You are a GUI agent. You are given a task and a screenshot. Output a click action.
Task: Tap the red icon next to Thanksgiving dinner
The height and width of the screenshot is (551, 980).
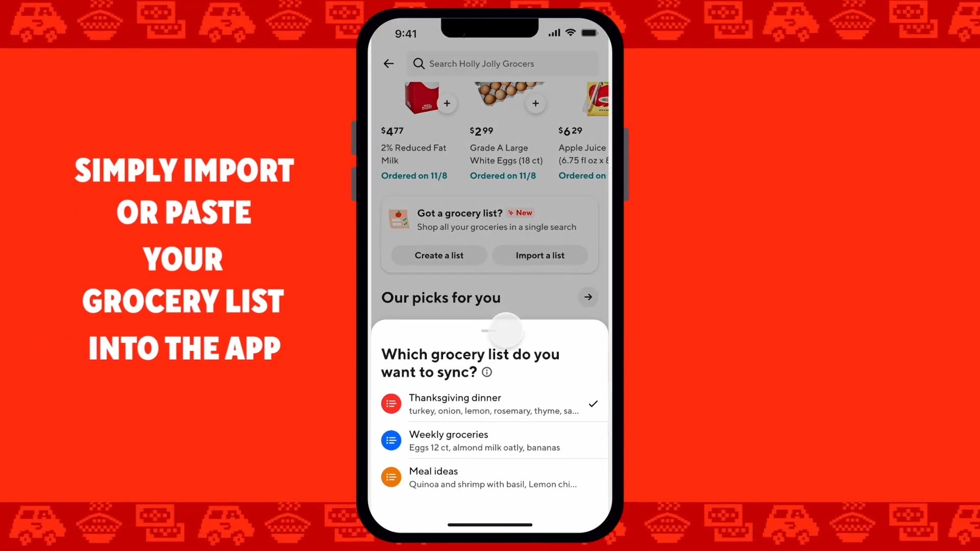coord(390,404)
